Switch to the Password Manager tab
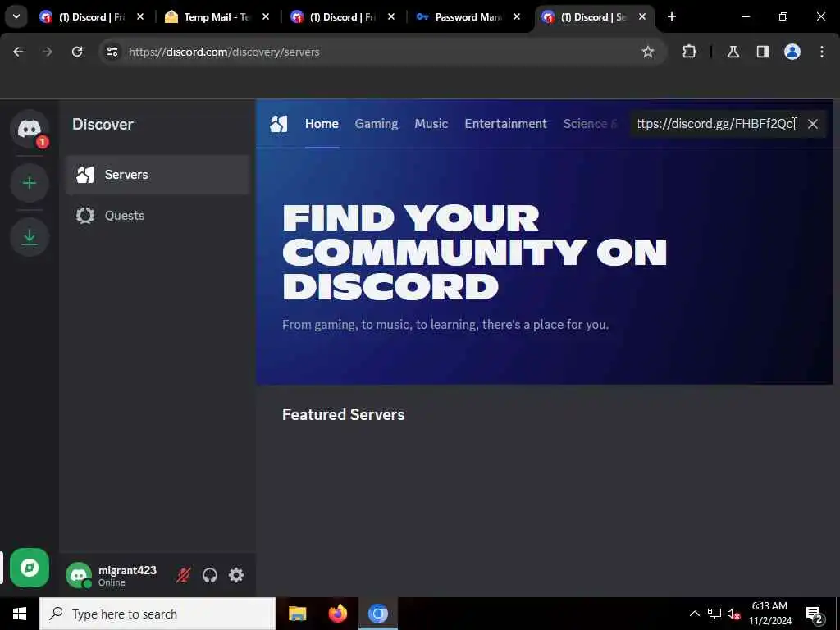Screen dimensions: 840x630 (x=468, y=17)
